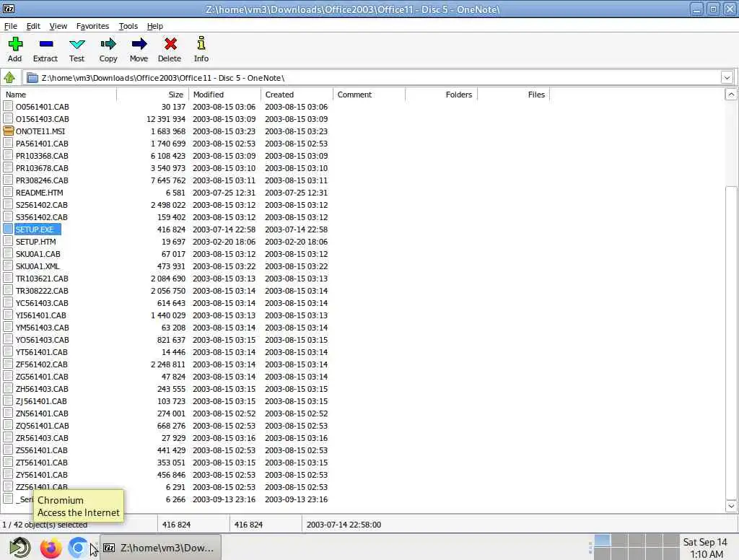Click the Add toolbar icon

click(x=15, y=44)
